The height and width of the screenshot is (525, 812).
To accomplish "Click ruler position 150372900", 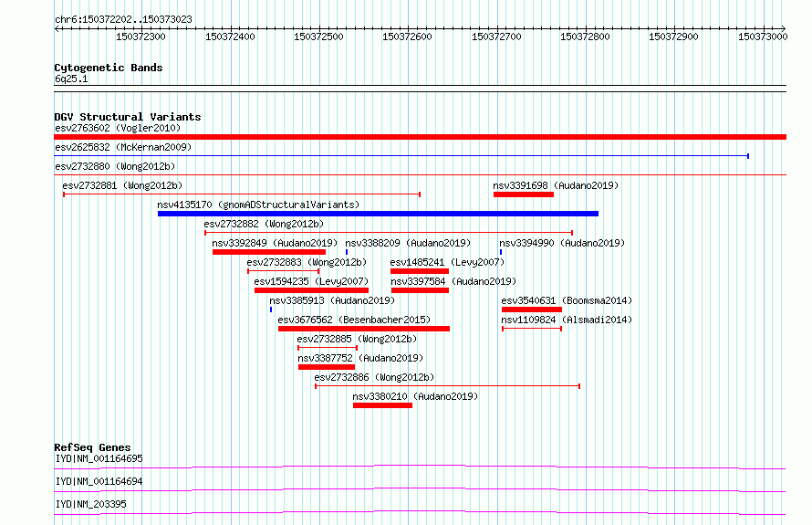I will coord(673,37).
